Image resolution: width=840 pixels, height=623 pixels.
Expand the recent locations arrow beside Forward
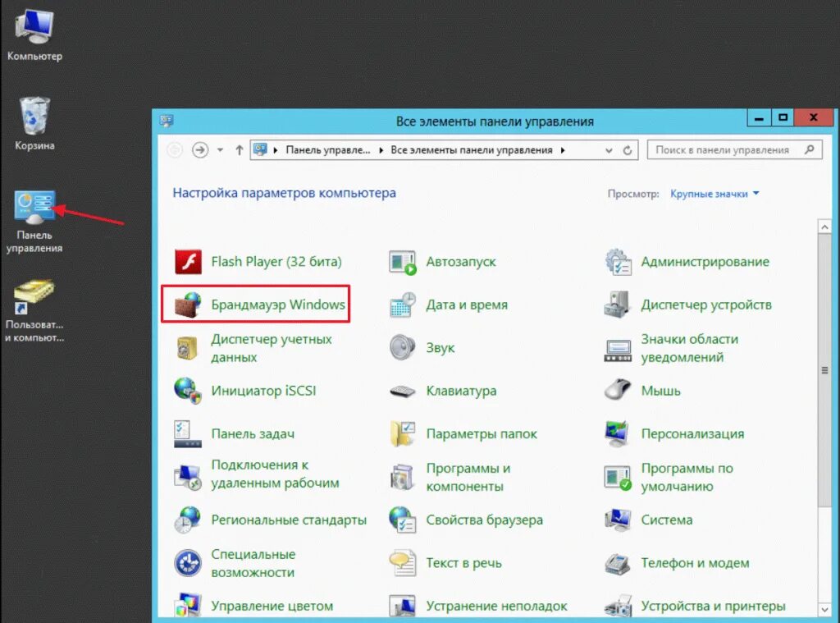coord(220,150)
